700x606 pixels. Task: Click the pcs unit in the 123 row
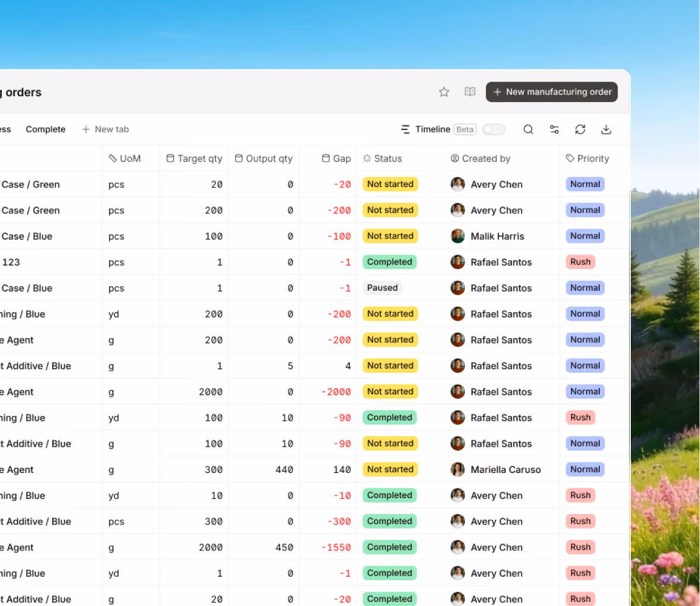(117, 263)
